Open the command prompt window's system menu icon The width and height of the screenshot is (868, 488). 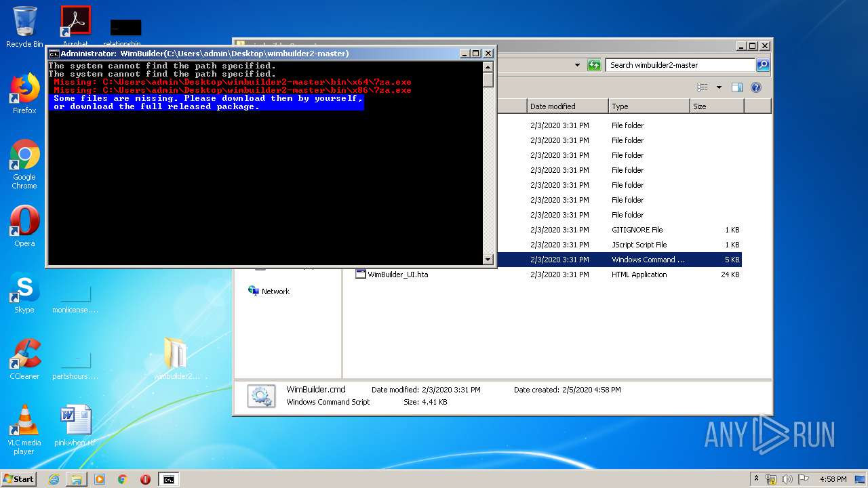[54, 54]
